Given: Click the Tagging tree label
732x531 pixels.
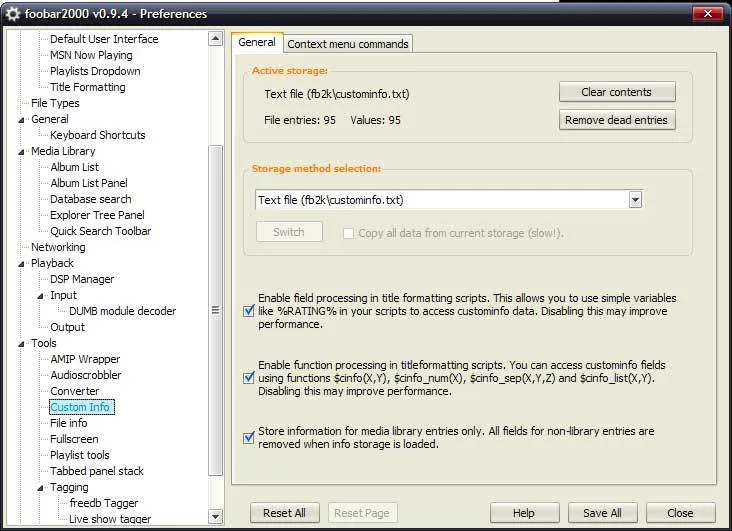Looking at the screenshot, I should click(69, 487).
